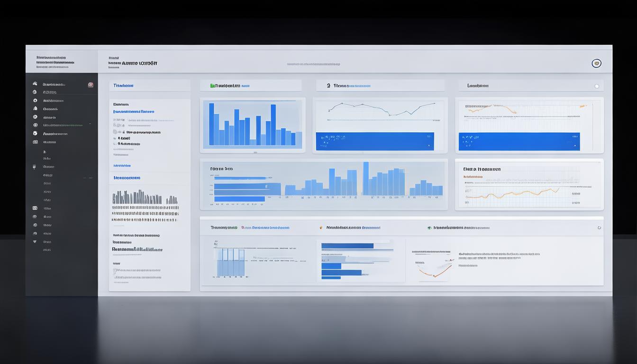Image resolution: width=637 pixels, height=364 pixels.
Task: Open the round user profile icon
Action: pos(596,64)
